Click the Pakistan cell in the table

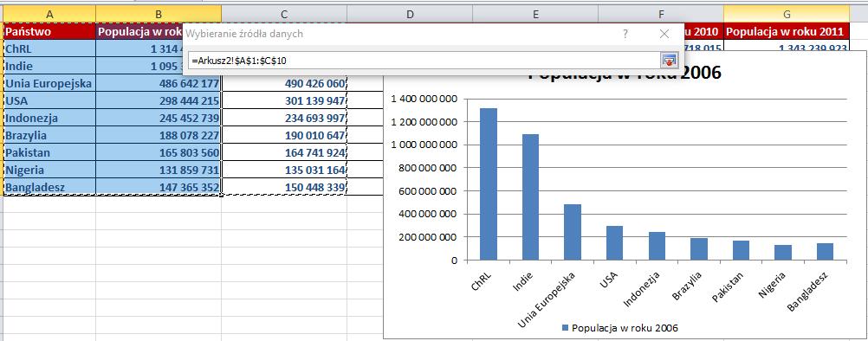(50, 152)
